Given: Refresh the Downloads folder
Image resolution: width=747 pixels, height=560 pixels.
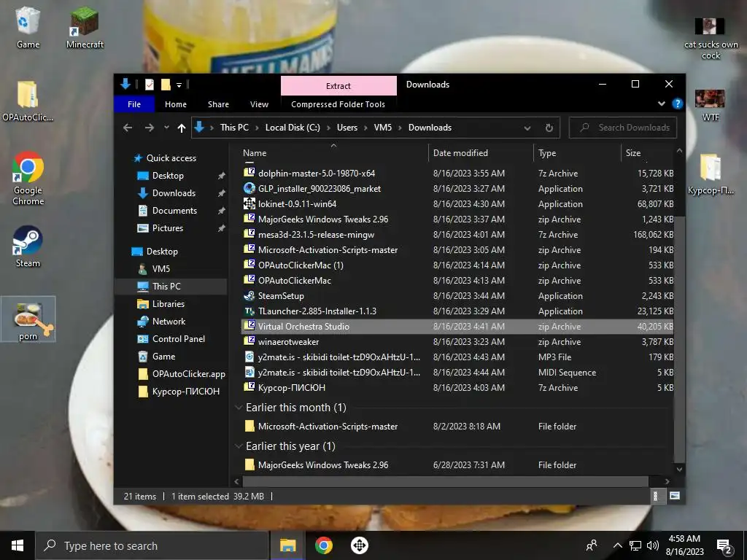Looking at the screenshot, I should [549, 128].
